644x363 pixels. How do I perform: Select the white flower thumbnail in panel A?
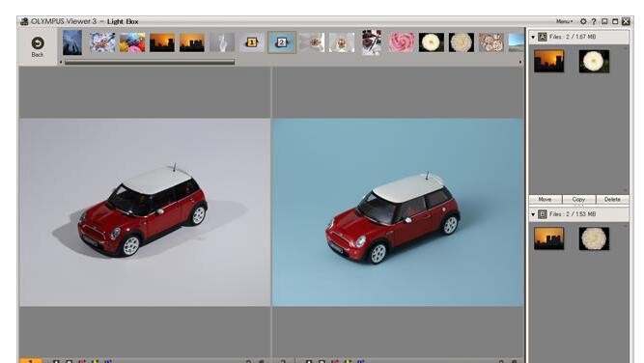click(594, 61)
